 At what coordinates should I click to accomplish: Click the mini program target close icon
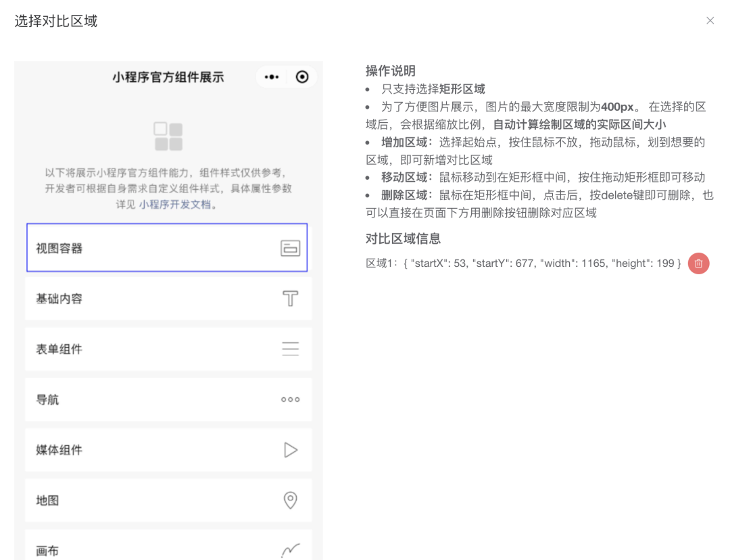(302, 77)
